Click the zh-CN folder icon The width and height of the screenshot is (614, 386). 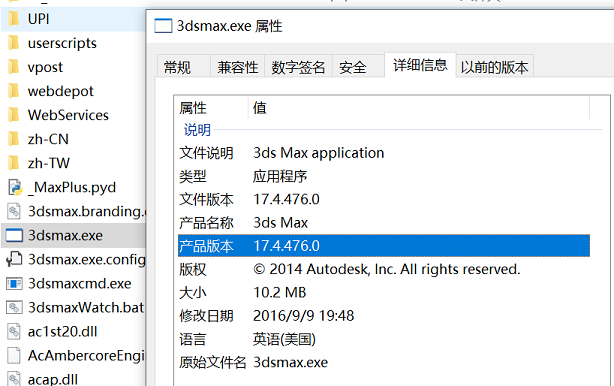13,139
